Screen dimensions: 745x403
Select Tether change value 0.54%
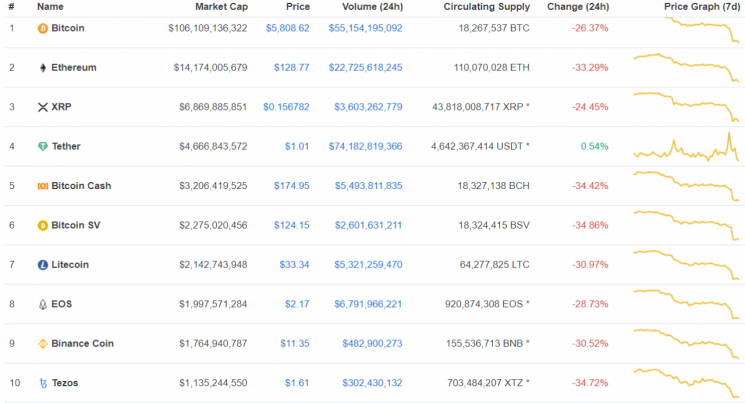pyautogui.click(x=594, y=146)
